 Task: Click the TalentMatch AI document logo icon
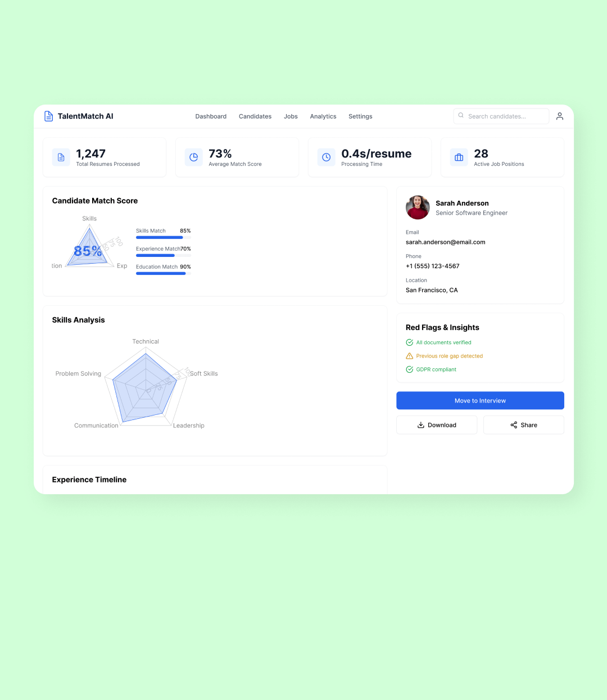click(49, 116)
